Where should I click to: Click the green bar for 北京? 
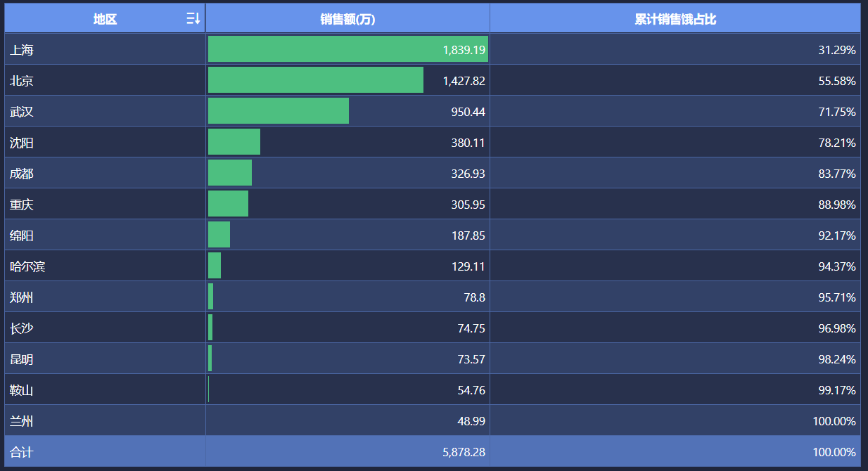click(x=315, y=80)
